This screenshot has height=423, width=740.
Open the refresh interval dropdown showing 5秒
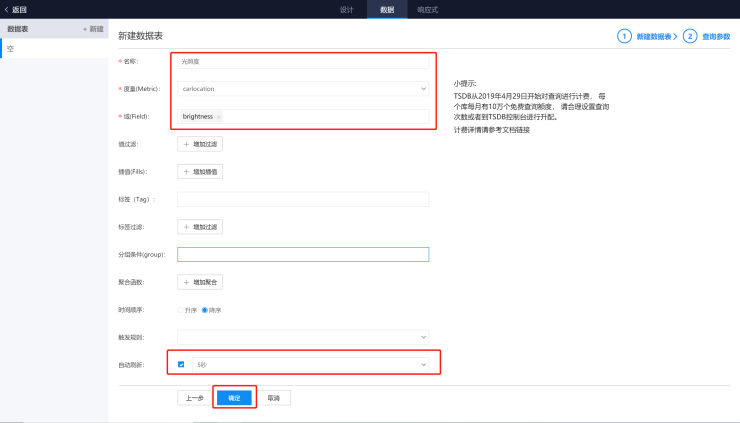coord(311,364)
